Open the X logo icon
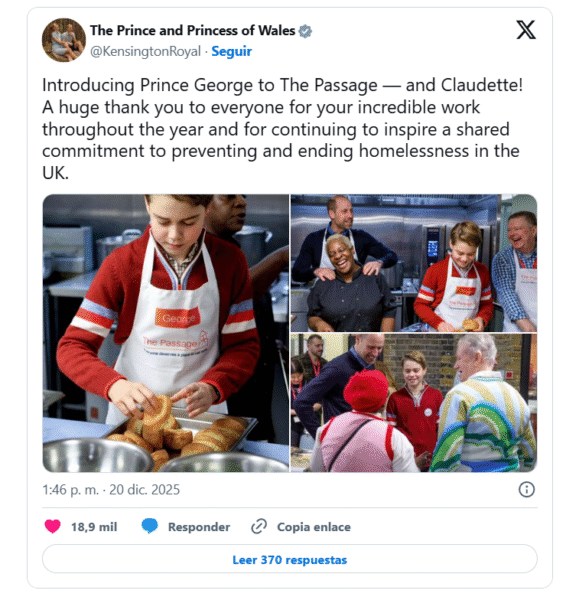Screen dimensions: 566x600 (526, 30)
